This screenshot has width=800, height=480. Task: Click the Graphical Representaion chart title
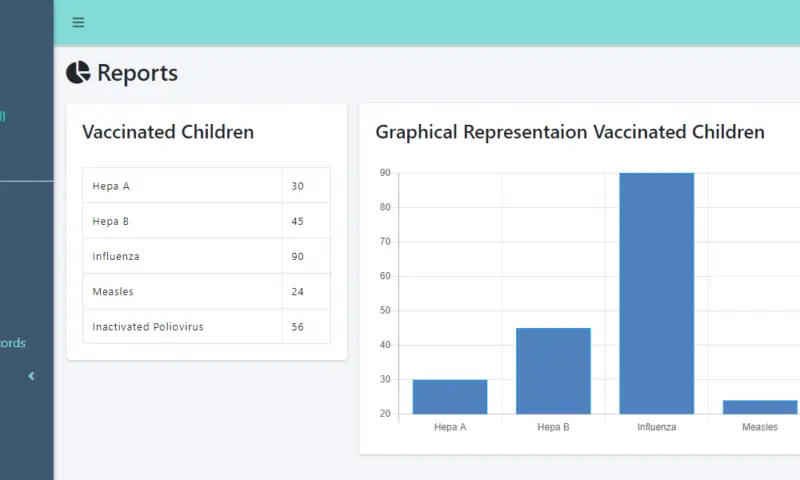coord(570,132)
